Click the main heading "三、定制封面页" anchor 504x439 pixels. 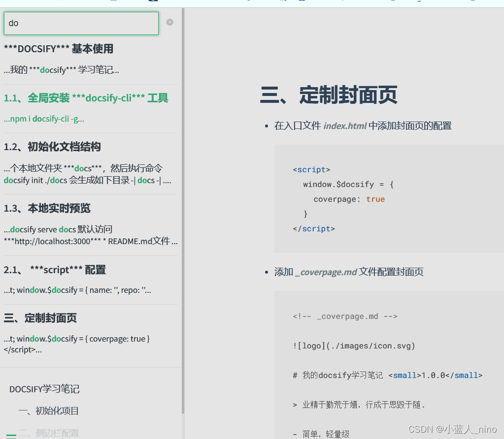(329, 96)
